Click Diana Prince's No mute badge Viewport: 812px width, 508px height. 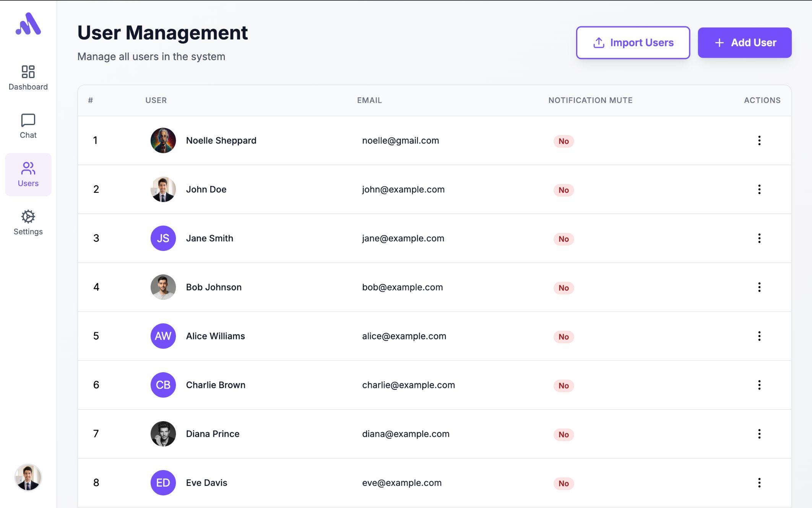click(564, 435)
